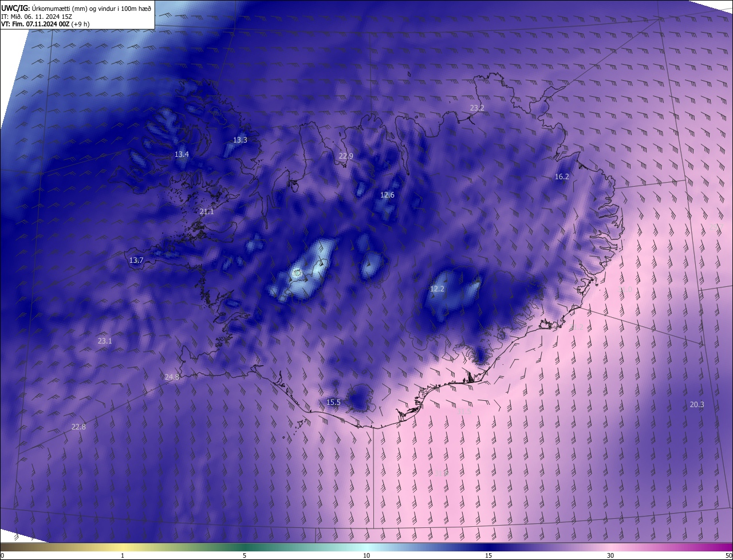Click the faint 31.2 value on the map
Screen dimensions: 733x560
coord(576,327)
